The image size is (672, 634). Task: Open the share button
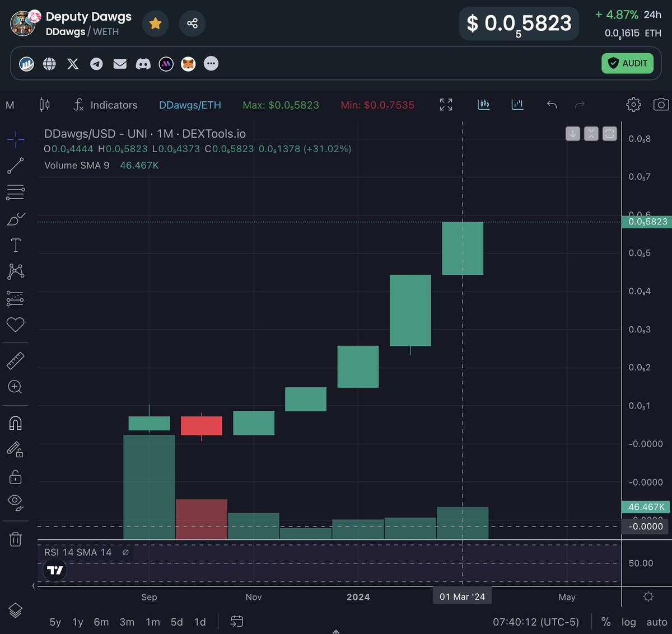(x=192, y=24)
